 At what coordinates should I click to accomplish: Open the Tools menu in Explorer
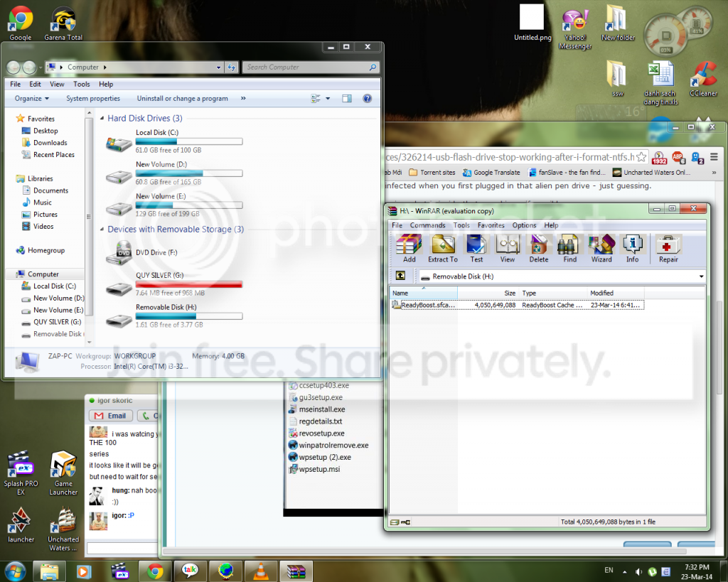click(81, 84)
